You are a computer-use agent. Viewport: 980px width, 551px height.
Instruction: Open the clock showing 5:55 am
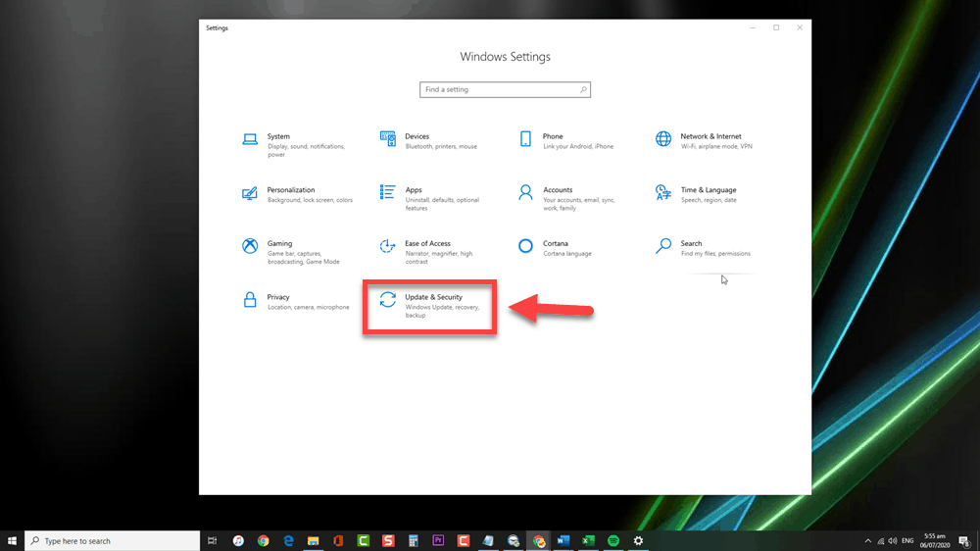click(x=934, y=540)
